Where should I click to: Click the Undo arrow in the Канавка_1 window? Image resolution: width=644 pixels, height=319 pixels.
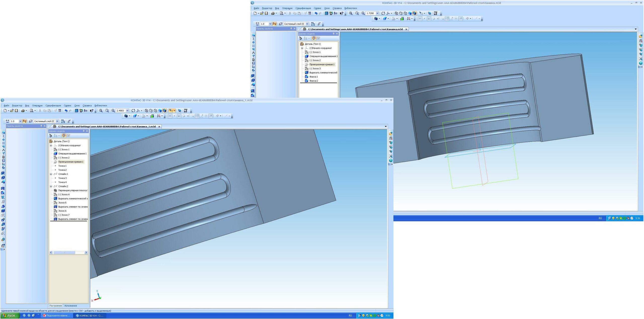coord(66,111)
